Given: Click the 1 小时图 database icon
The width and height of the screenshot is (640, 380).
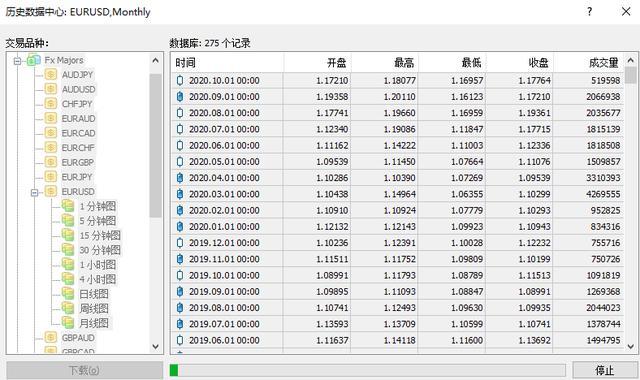Looking at the screenshot, I should 68,264.
